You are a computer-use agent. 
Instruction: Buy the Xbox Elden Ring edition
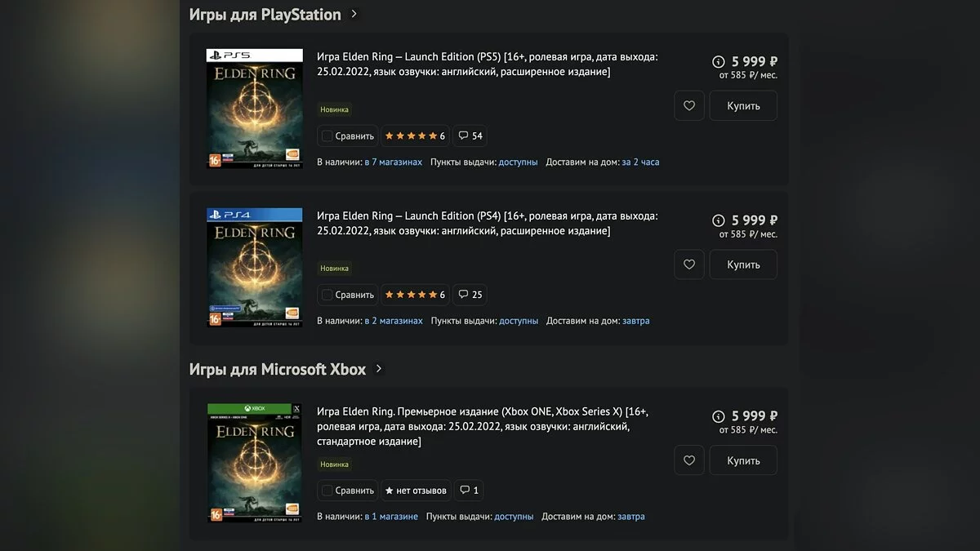click(x=743, y=460)
